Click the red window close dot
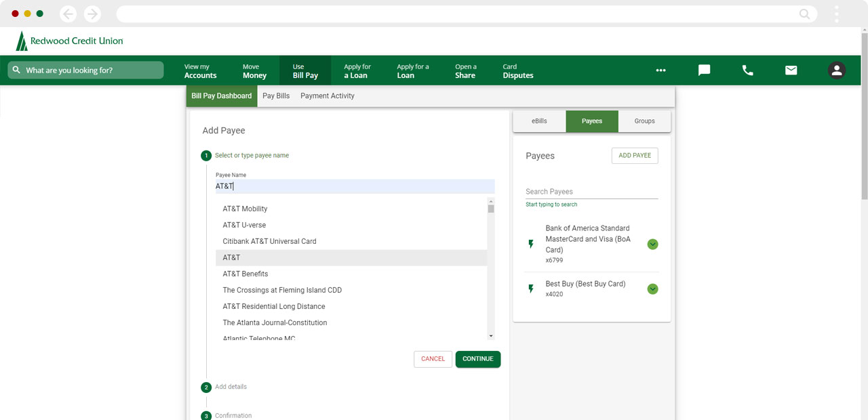The image size is (868, 420). coord(16,14)
